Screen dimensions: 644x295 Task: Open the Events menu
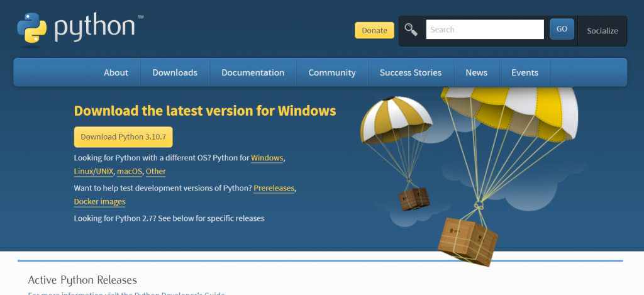pos(525,73)
